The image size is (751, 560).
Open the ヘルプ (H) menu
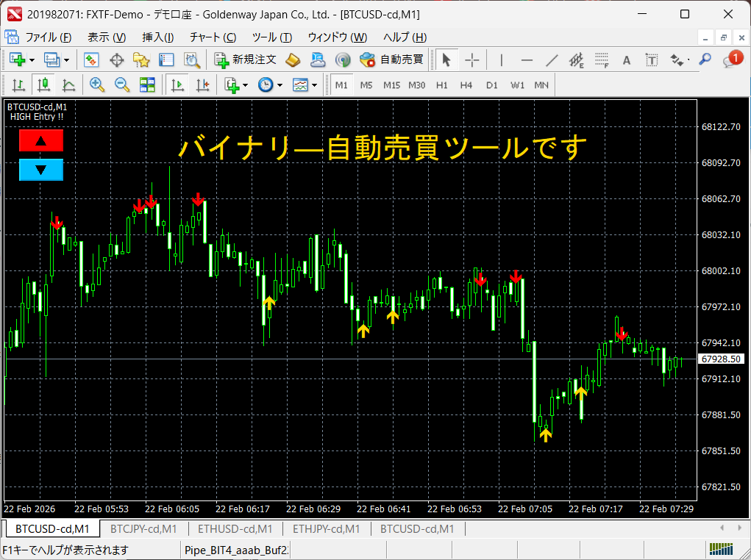405,37
